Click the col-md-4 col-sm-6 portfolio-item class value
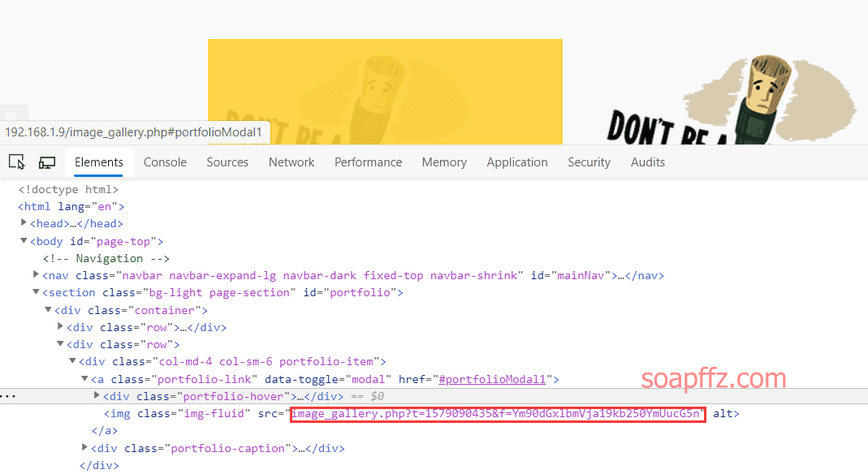This screenshot has width=868, height=474. 266,362
